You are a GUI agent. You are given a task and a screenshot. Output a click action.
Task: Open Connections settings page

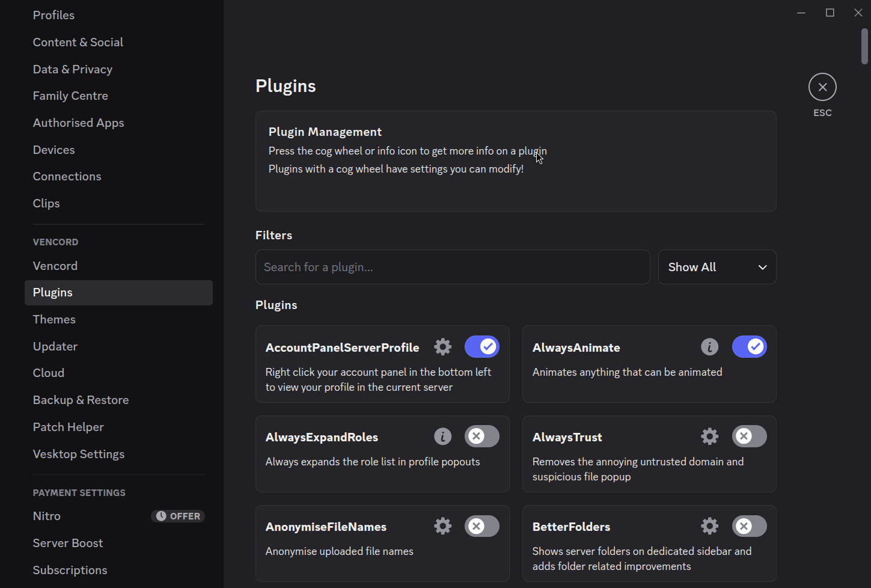click(118, 176)
